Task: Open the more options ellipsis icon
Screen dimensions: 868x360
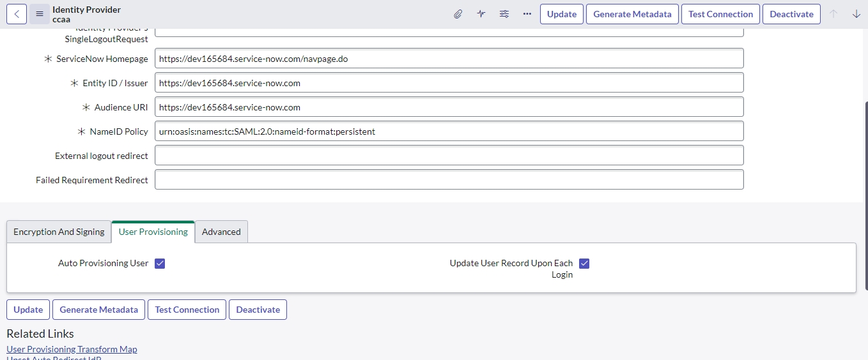Action: [527, 14]
